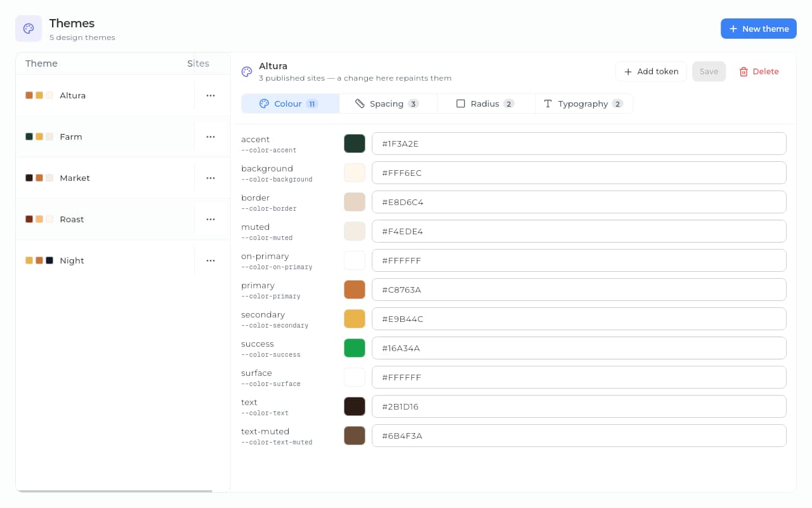The height and width of the screenshot is (508, 812).
Task: Open the background colour swatch
Action: point(355,173)
